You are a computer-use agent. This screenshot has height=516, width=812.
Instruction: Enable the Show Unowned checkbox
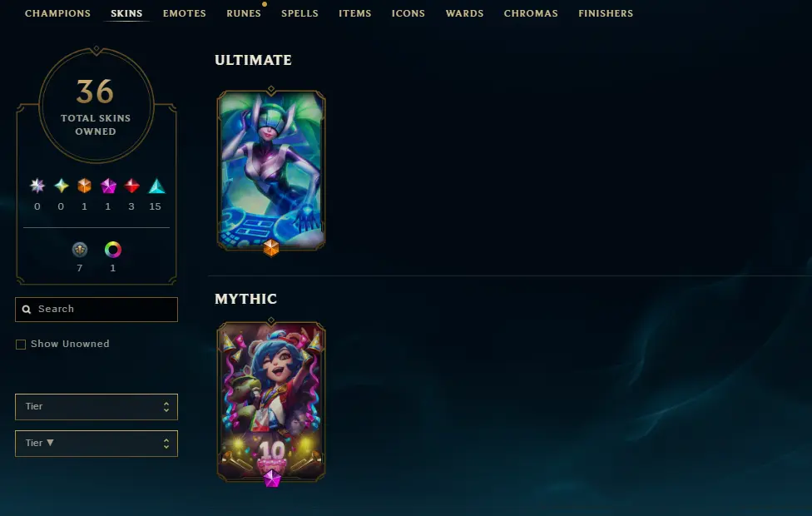coord(21,345)
